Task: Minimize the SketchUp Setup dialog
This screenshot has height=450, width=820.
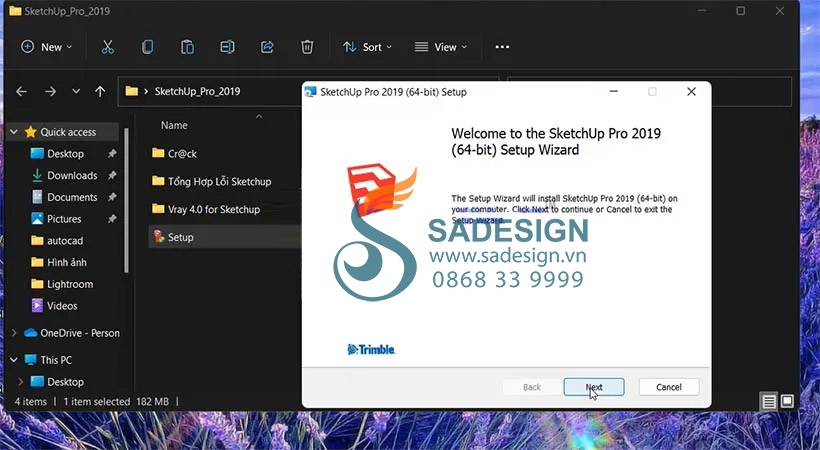Action: (614, 92)
